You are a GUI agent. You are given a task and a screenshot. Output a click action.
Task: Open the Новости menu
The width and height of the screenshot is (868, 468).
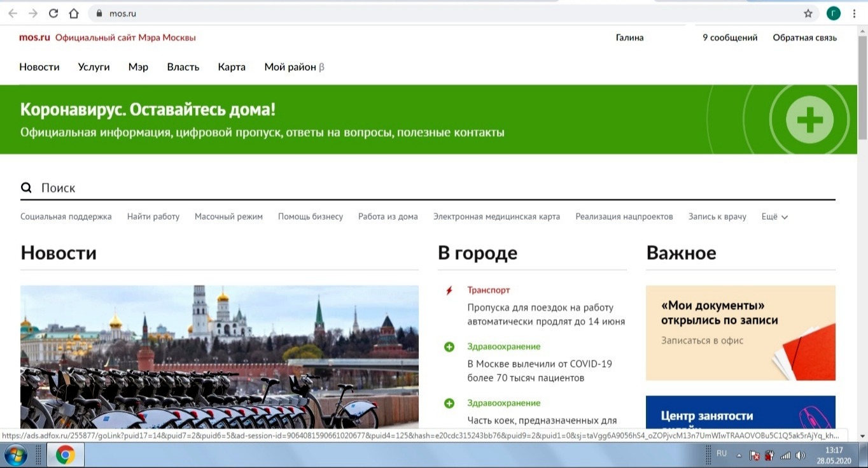pyautogui.click(x=39, y=67)
